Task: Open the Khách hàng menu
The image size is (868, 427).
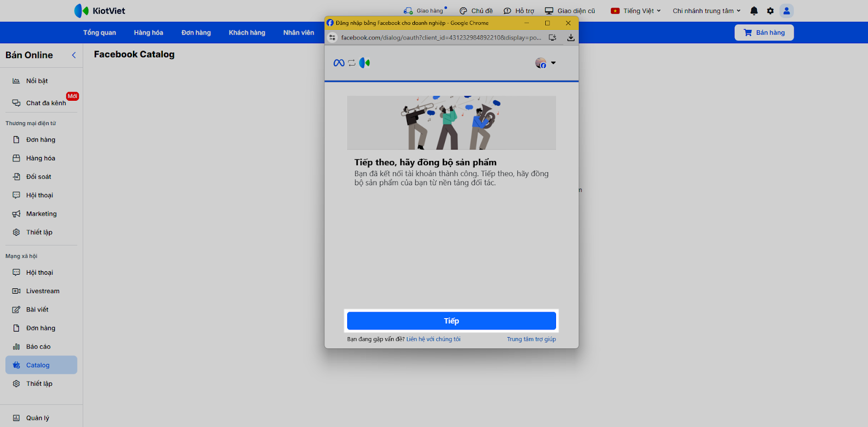Action: point(247,33)
